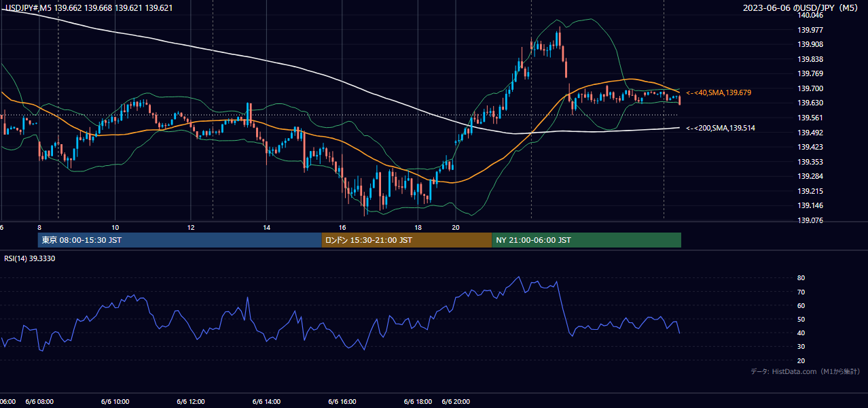
Task: Click hour label 12 under the price chart
Action: click(x=191, y=227)
